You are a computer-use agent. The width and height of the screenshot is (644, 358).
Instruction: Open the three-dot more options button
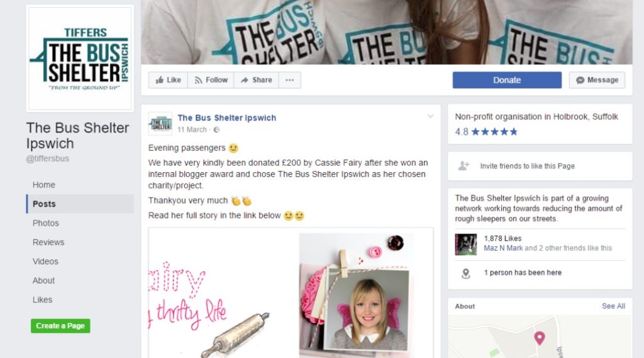(289, 80)
